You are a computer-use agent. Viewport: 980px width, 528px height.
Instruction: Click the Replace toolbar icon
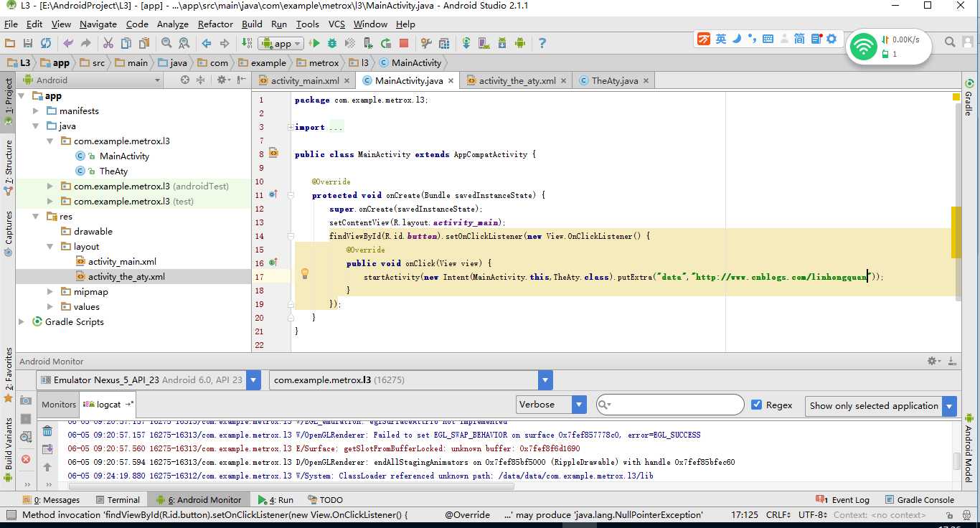(184, 43)
